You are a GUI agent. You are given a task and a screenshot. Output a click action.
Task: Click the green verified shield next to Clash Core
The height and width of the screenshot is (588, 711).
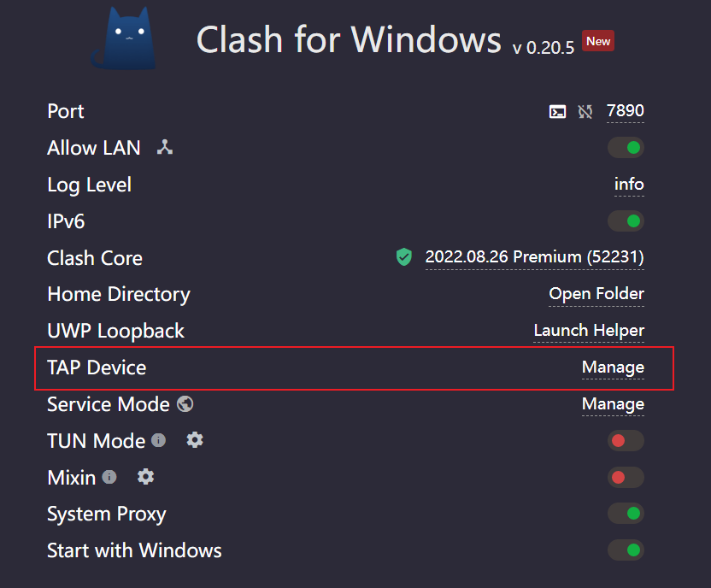403,257
